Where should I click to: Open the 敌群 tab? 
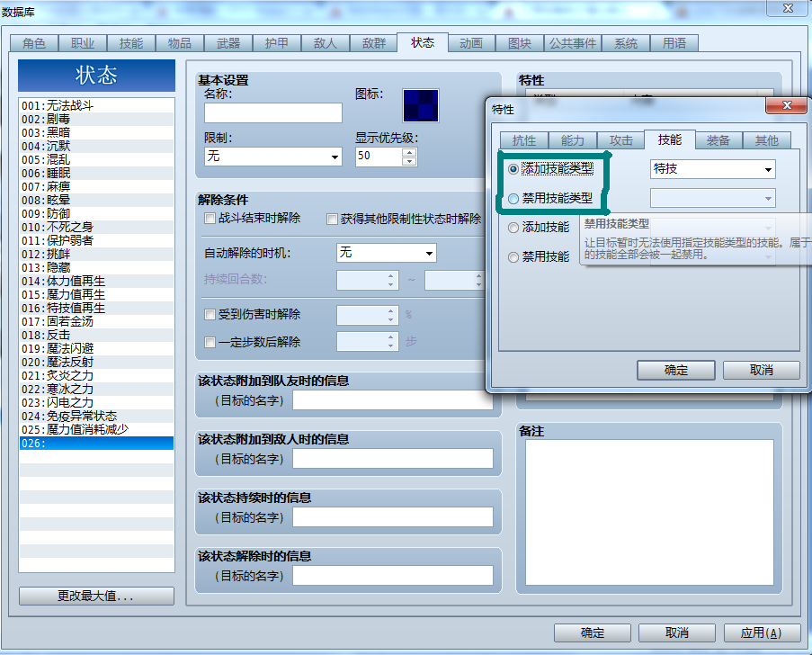point(373,43)
